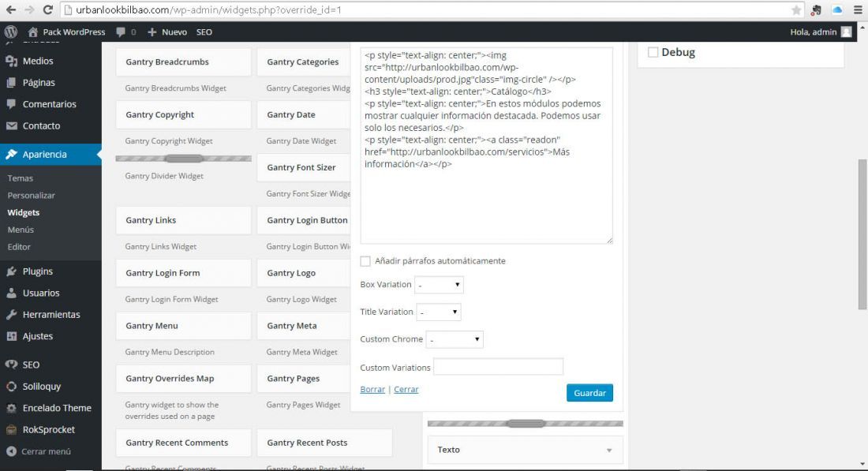Click the Ajustes settings icon
This screenshot has width=868, height=471.
click(11, 336)
